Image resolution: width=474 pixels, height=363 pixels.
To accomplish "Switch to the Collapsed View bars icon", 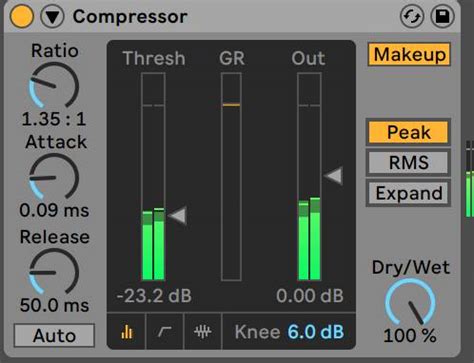I will pyautogui.click(x=127, y=332).
